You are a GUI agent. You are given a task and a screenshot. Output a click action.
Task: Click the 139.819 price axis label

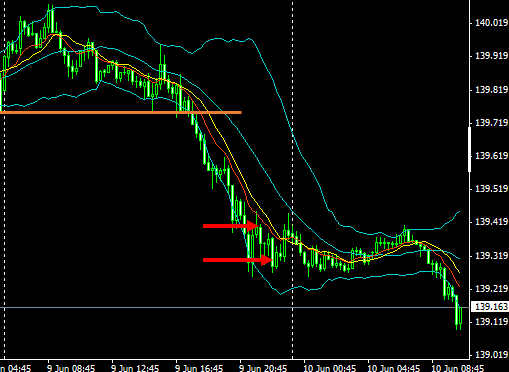(x=491, y=90)
